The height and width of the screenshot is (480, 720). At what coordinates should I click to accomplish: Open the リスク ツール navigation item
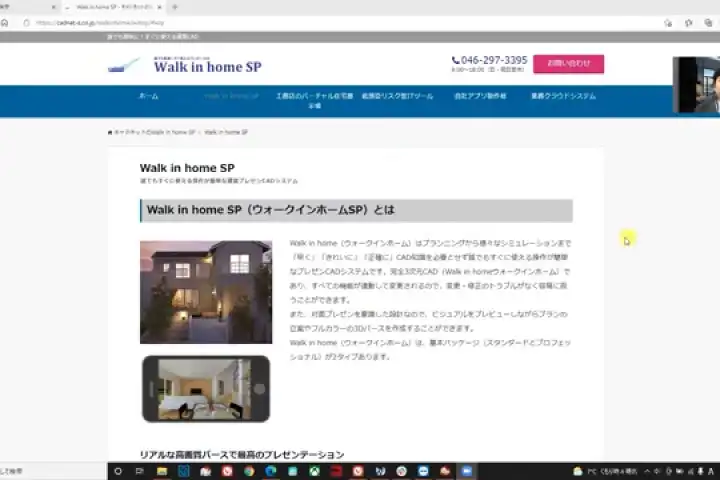tap(398, 96)
